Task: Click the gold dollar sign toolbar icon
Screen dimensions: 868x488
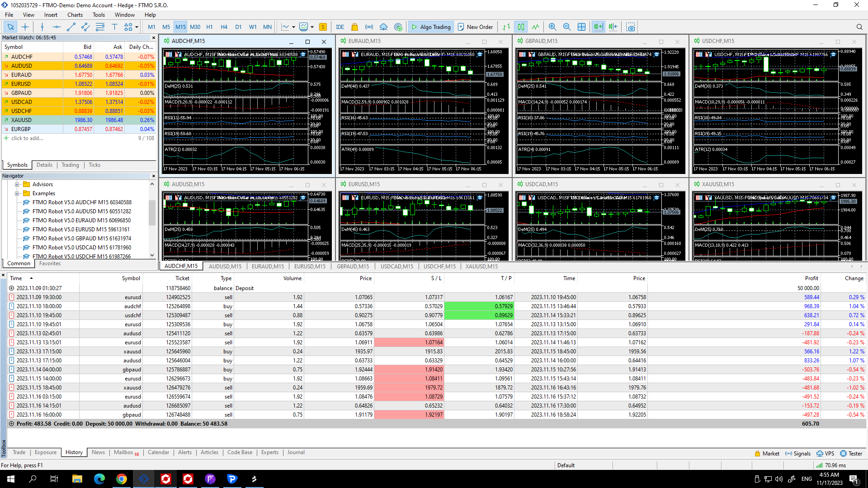Action: (323, 27)
